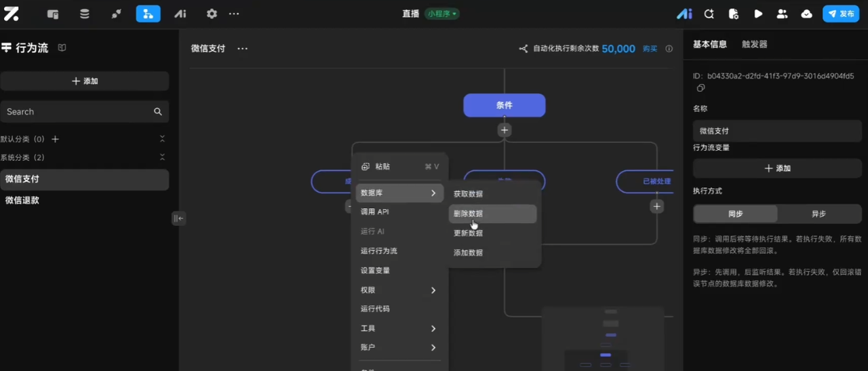Expand the 账户 submenu
This screenshot has height=371, width=868.
pos(399,348)
